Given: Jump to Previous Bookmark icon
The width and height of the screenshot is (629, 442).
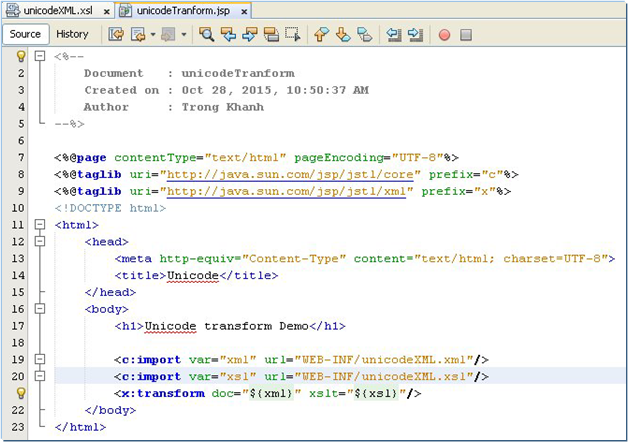Looking at the screenshot, I should 321,34.
